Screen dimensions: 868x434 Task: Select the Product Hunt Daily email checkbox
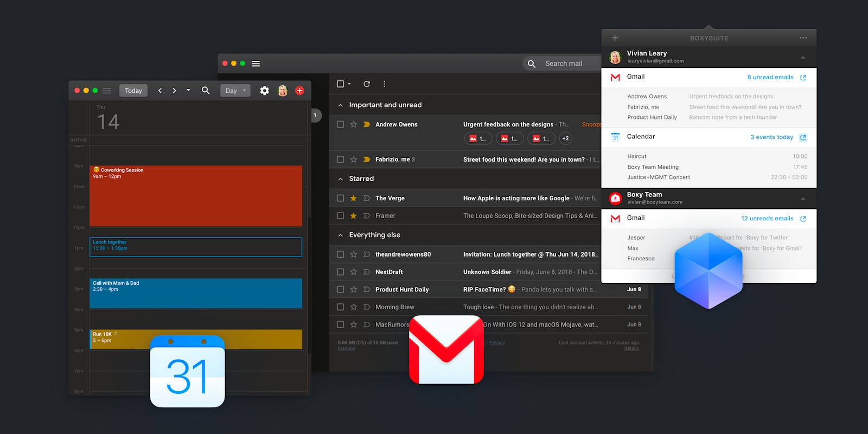point(340,290)
